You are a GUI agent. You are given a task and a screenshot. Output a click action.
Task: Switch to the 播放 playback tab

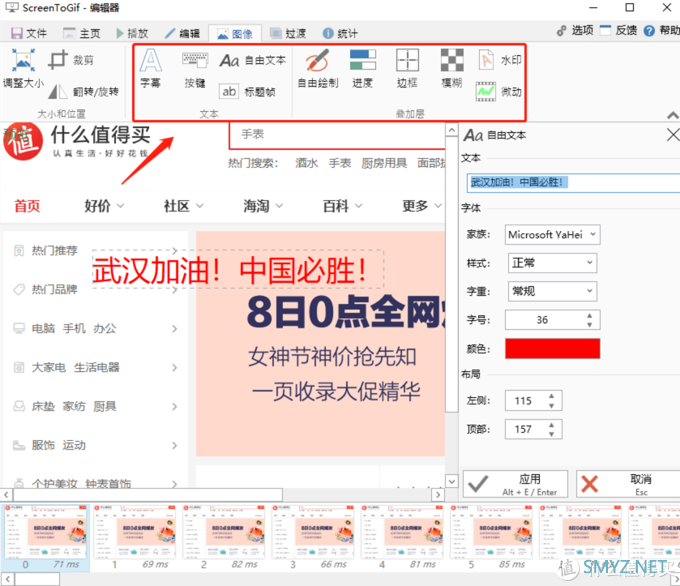tap(132, 33)
